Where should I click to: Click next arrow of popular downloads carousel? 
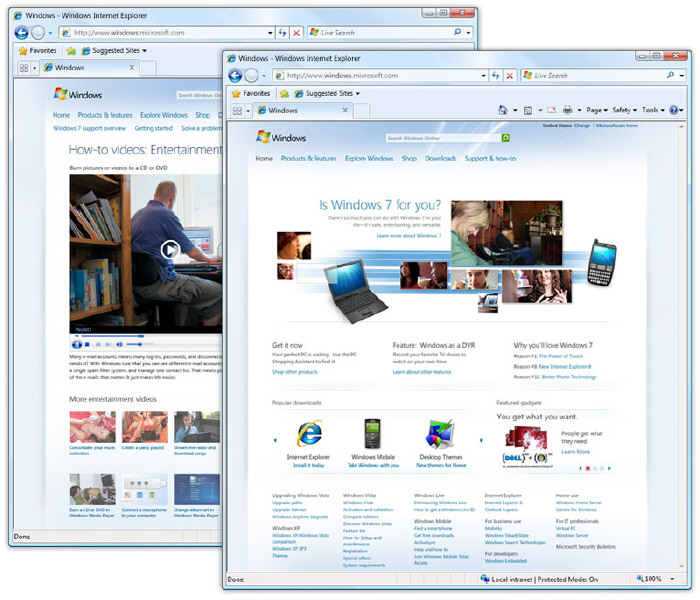coord(481,440)
